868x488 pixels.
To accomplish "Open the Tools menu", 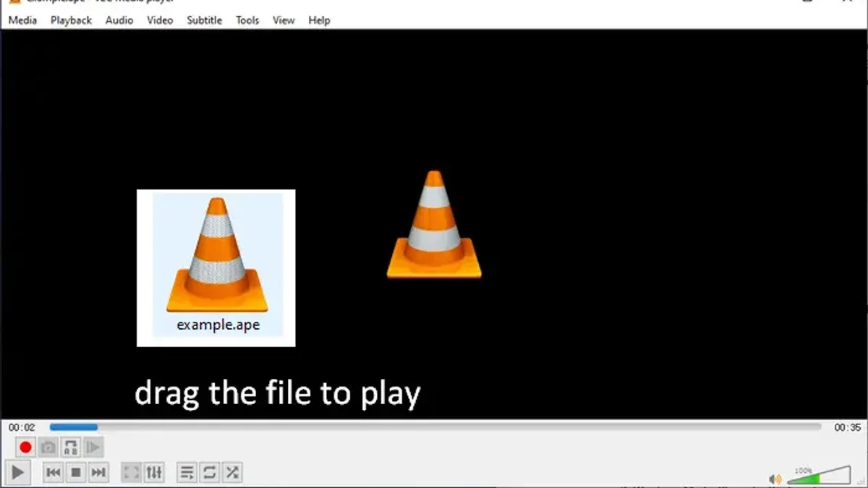I will point(247,20).
